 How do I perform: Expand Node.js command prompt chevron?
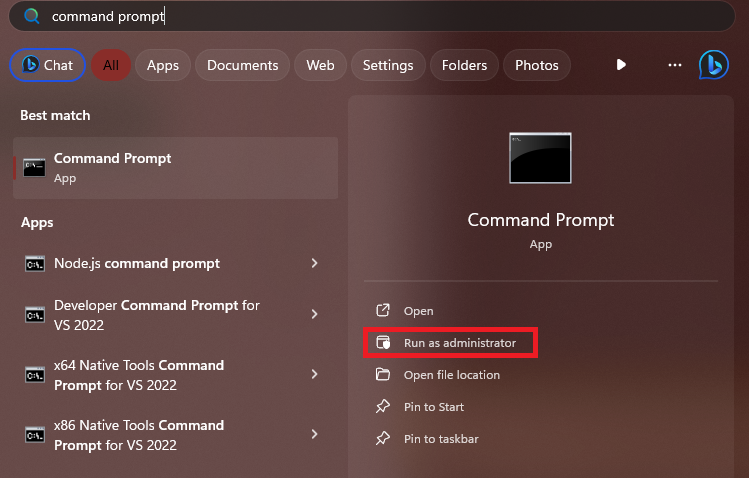(x=315, y=263)
